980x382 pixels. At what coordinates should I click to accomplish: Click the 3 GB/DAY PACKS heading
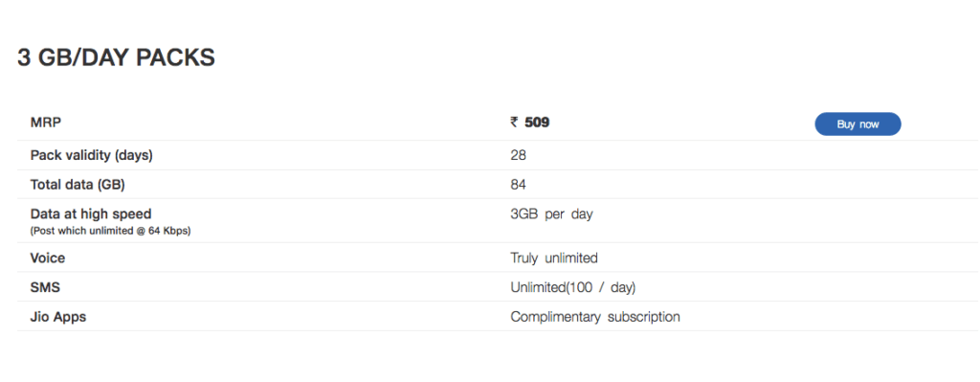tap(116, 57)
